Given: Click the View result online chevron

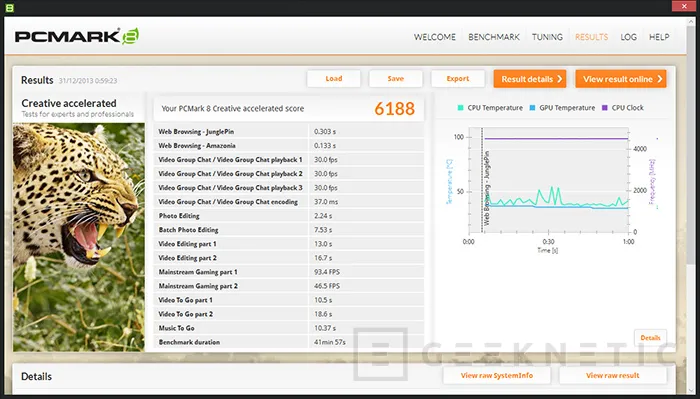Looking at the screenshot, I should click(659, 79).
